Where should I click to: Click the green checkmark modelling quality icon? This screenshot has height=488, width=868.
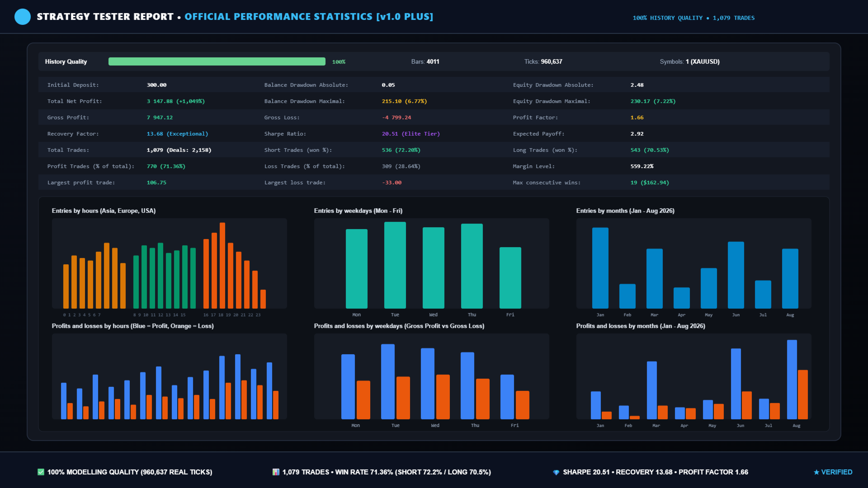coord(41,472)
